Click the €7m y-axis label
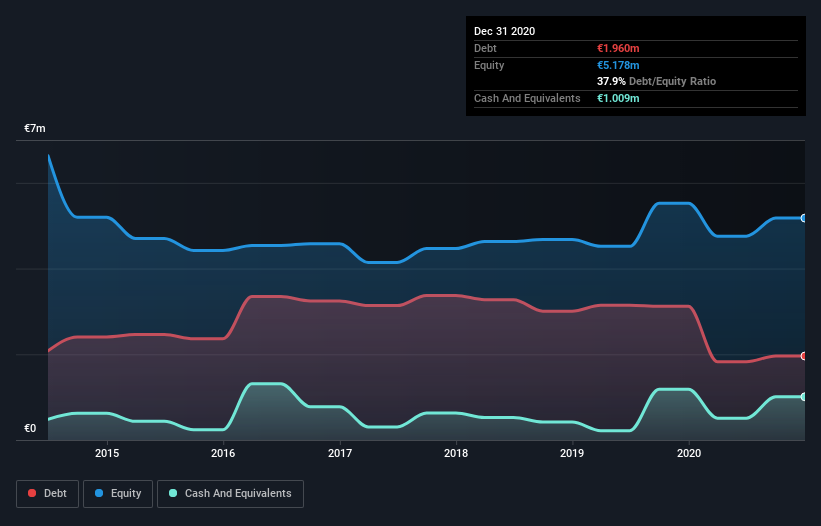Image resolution: width=821 pixels, height=526 pixels. pyautogui.click(x=35, y=128)
